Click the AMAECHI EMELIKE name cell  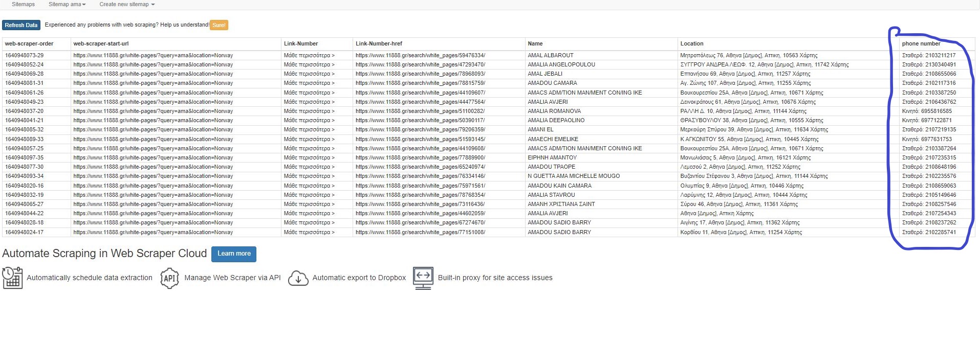pos(553,139)
